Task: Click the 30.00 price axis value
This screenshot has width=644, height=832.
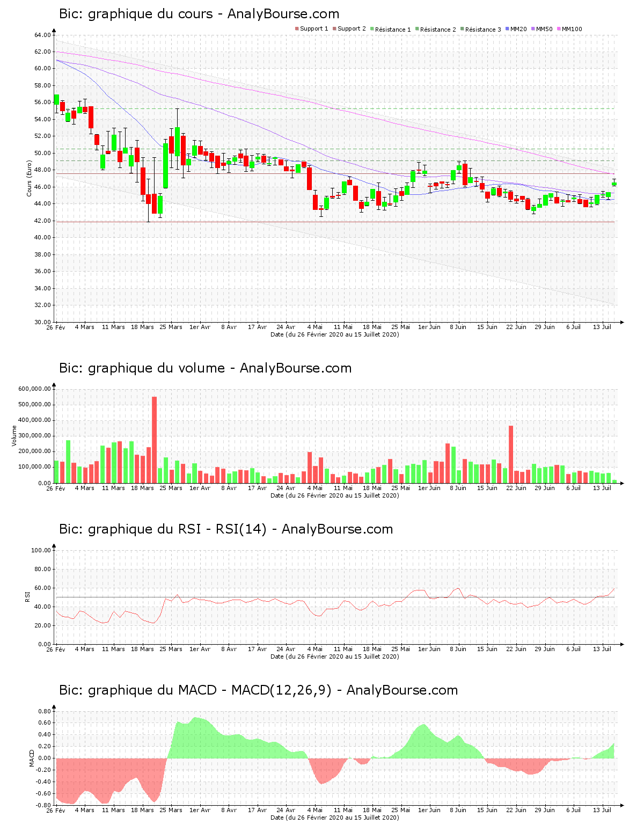Action: 42,322
